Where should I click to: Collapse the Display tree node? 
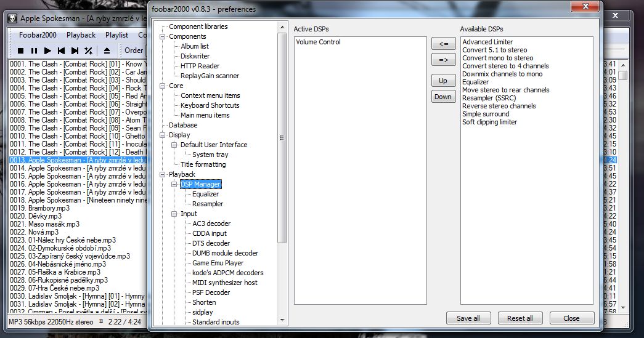tap(163, 135)
